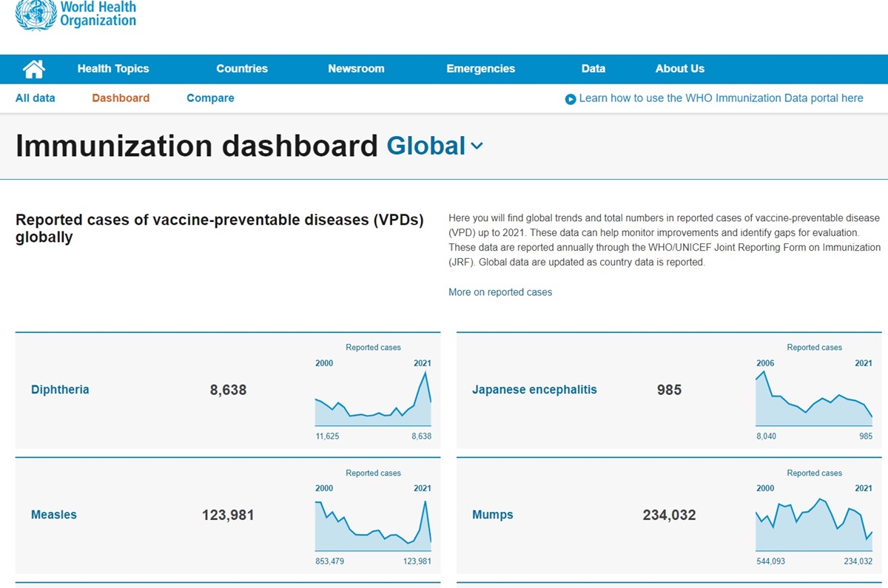The height and width of the screenshot is (588, 888).
Task: Go to the Emergencies section
Action: 480,69
